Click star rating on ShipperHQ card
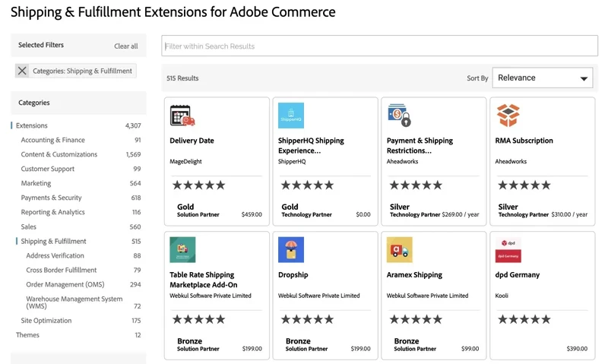Image resolution: width=608 pixels, height=364 pixels. coord(307,185)
